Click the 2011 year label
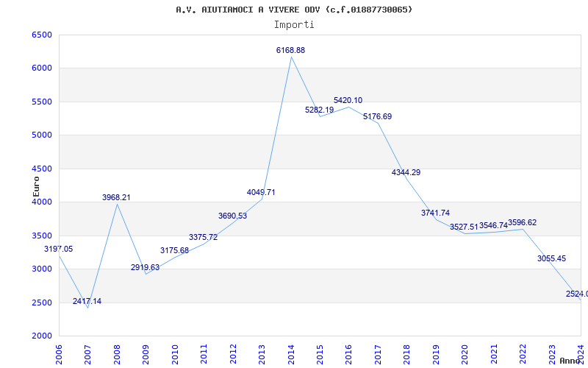The image size is (588, 368). 204,354
